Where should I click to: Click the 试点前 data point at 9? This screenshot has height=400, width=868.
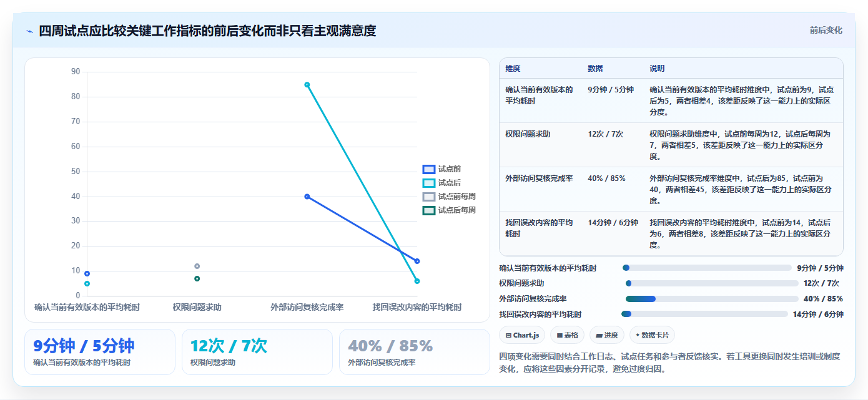tap(87, 274)
